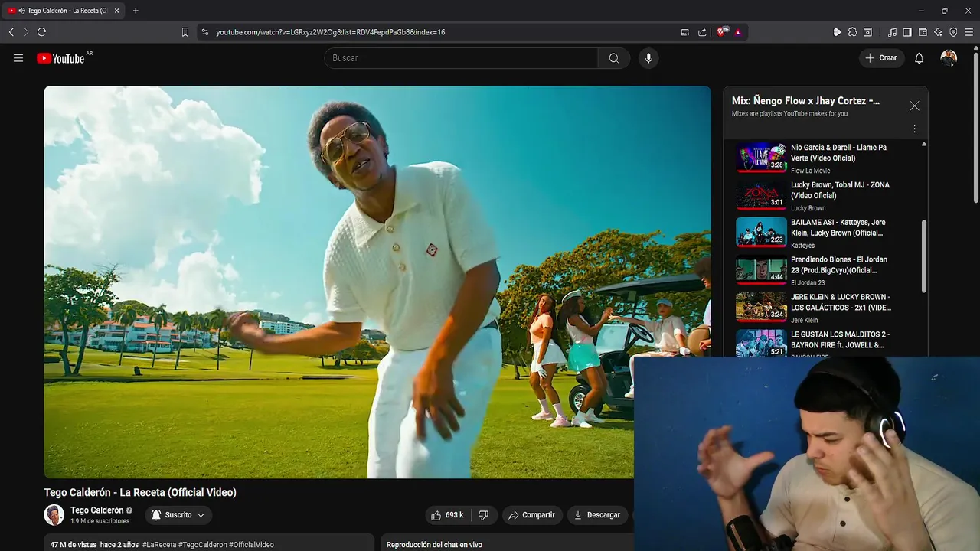Click the video title La Receta (Official Video)
The image size is (980, 551).
[140, 492]
